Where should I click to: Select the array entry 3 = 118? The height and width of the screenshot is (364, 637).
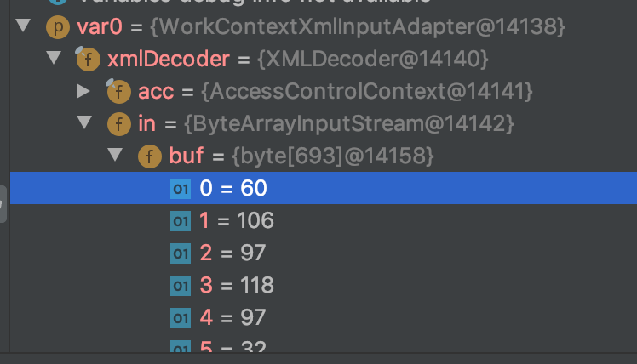pos(324,285)
